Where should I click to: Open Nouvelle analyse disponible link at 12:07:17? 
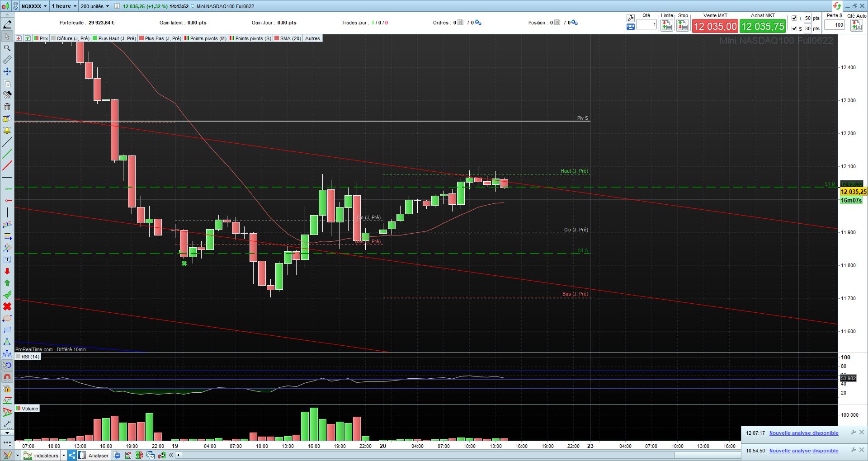point(804,433)
